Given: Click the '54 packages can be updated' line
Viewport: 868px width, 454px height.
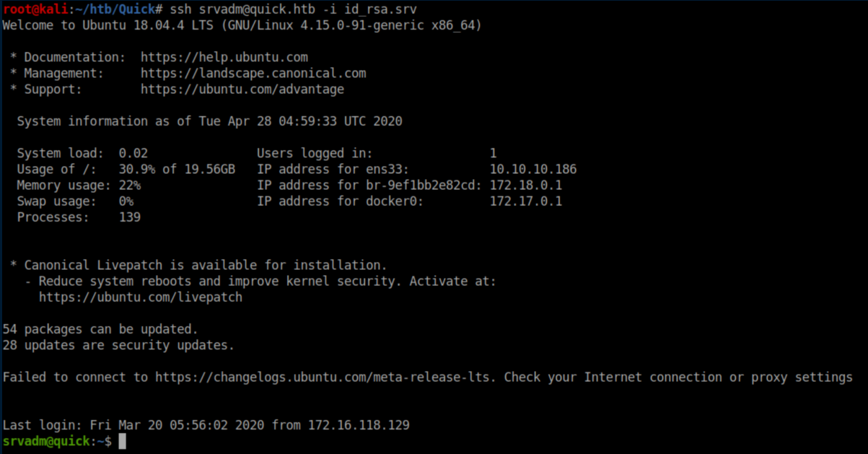Looking at the screenshot, I should pos(100,329).
